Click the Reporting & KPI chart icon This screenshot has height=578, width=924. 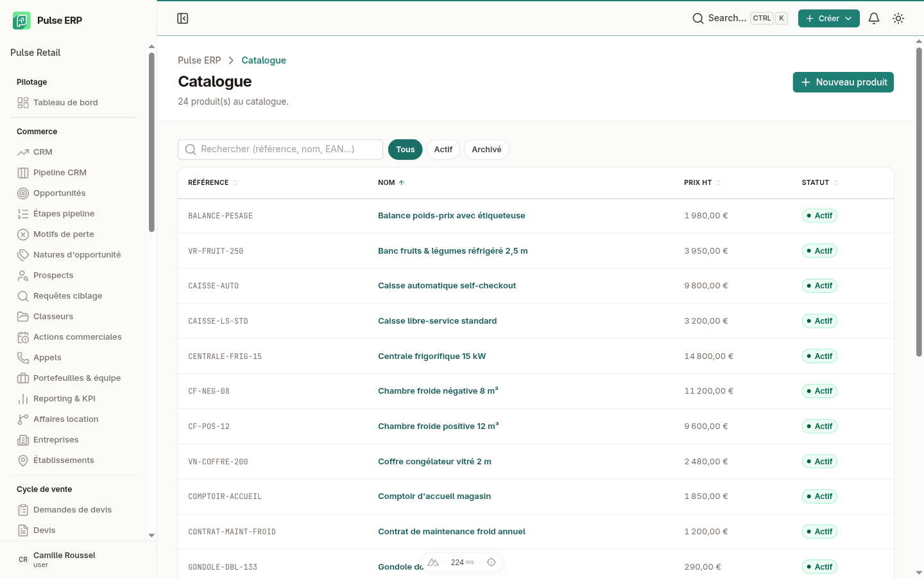23,399
